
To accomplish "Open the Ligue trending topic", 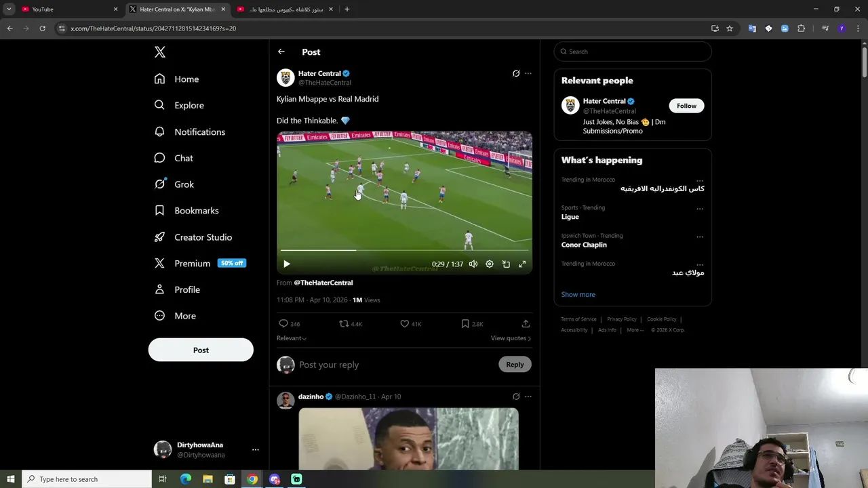I will point(570,217).
